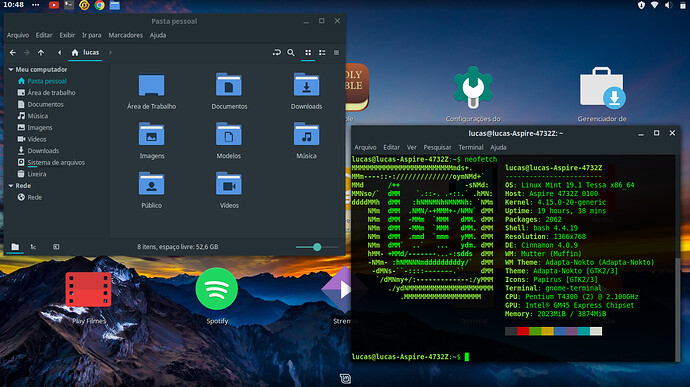Viewport: 690px width, 387px height.
Task: Open the network indicator in system tray
Action: tap(655, 5)
